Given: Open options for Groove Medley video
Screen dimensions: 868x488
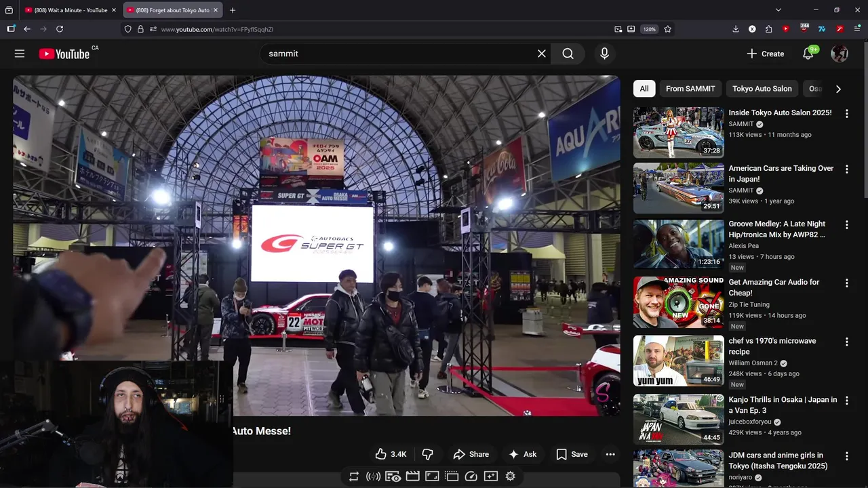Looking at the screenshot, I should click(x=846, y=225).
